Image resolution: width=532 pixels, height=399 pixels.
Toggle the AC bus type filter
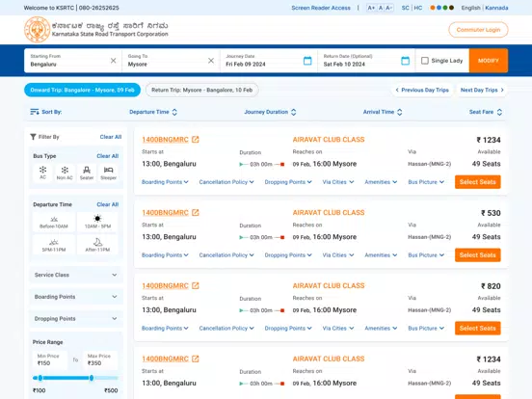point(42,173)
